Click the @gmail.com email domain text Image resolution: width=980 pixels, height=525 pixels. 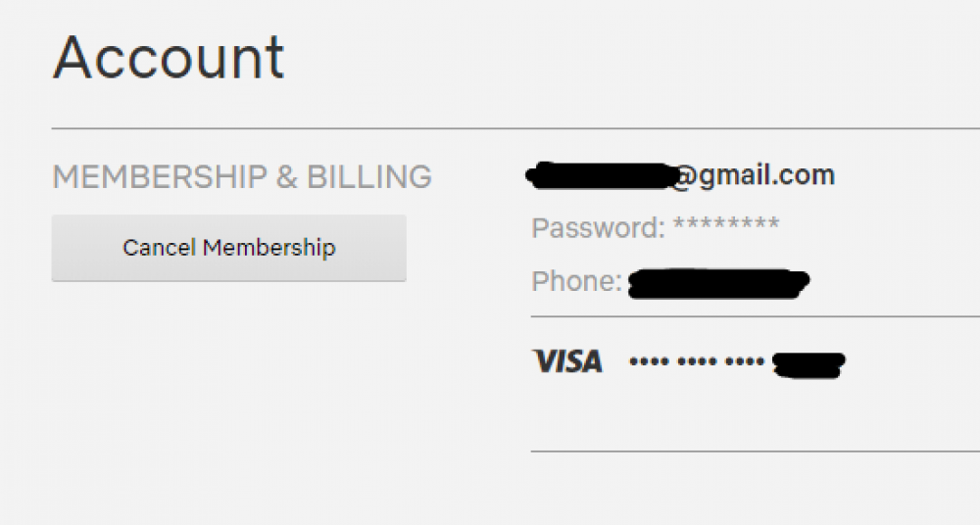coord(753,175)
